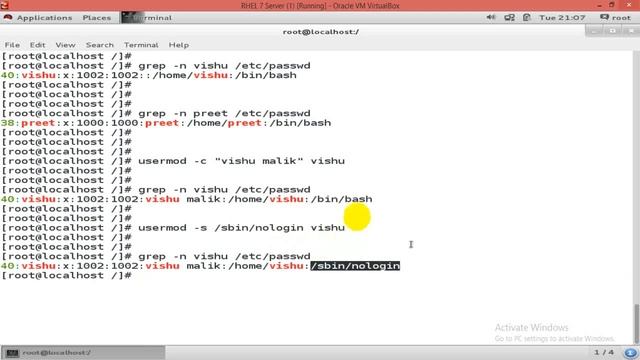Open the Terminal menu
The image size is (640, 360).
141,45
